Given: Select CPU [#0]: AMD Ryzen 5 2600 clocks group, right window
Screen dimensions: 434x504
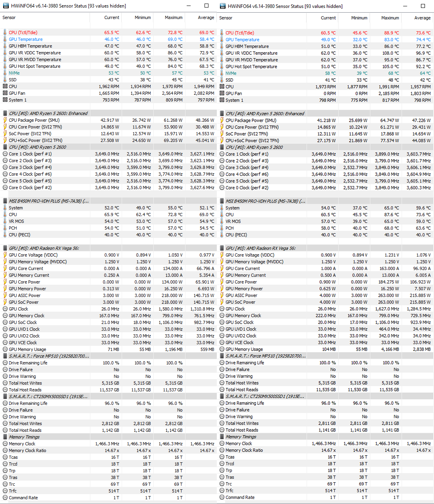Looking at the screenshot, I should tap(325, 147).
